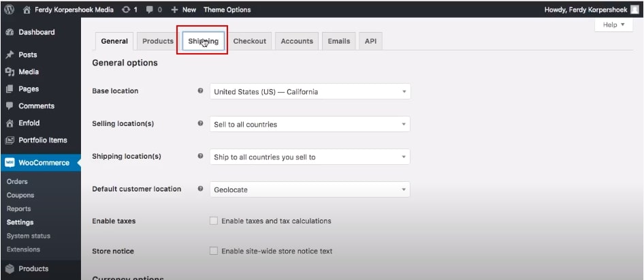Open the updates icon showing 1
644x280 pixels.
[x=126, y=10]
